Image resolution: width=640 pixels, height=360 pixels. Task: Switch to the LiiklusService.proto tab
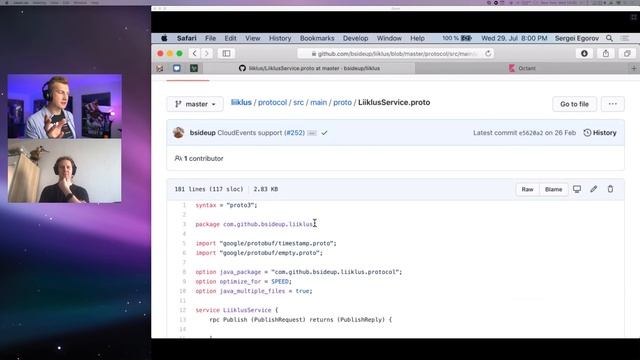[x=309, y=68]
